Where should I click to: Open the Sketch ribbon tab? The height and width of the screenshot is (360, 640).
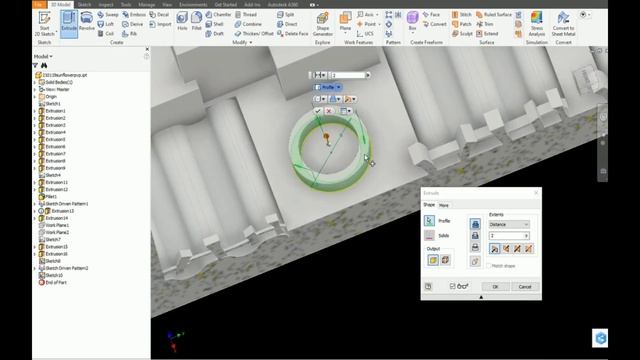(x=84, y=4)
